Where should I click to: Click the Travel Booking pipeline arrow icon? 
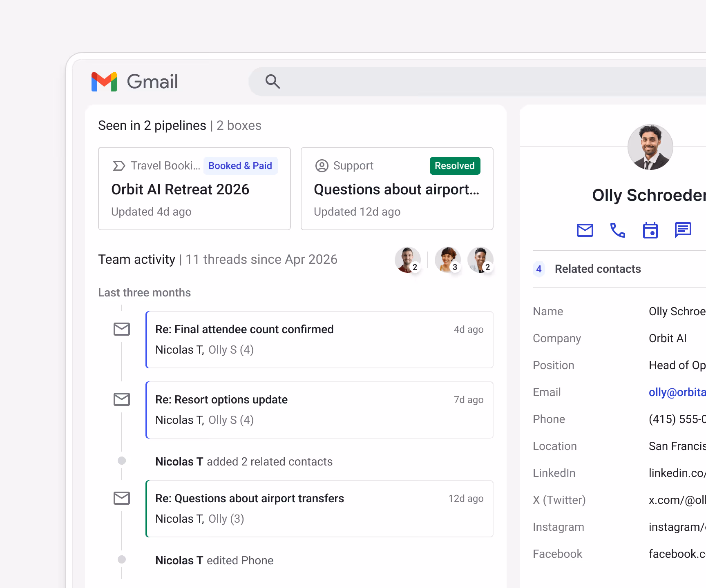pos(119,166)
